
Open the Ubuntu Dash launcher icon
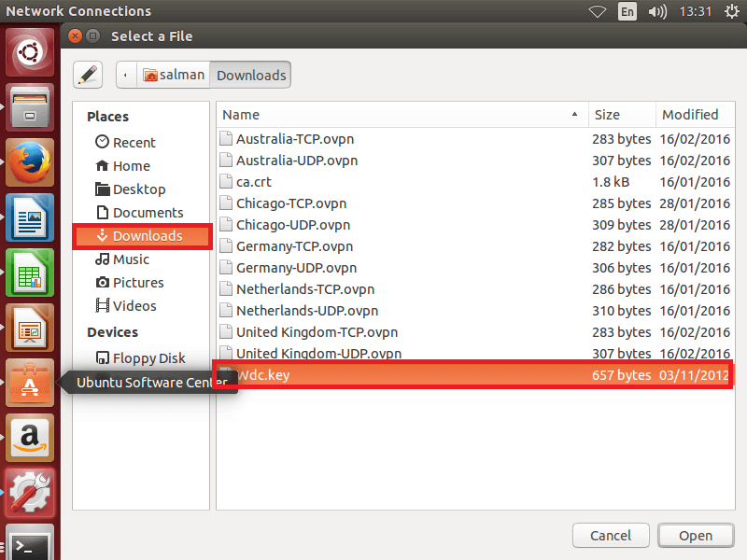30,52
